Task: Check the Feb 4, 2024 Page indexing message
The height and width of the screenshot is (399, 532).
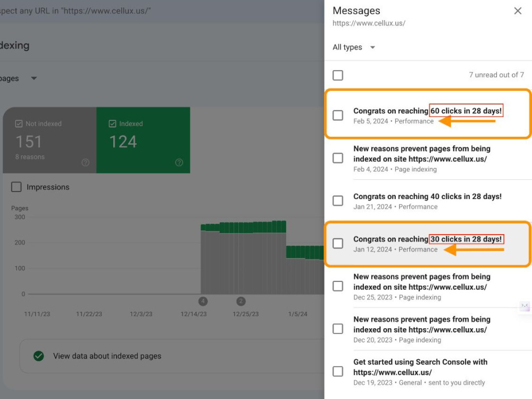Action: pyautogui.click(x=338, y=158)
